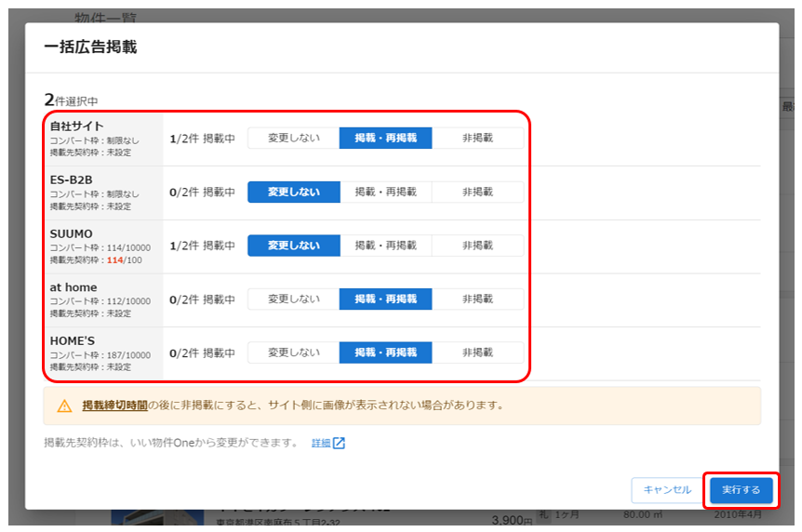Click the at home site name
Screen dimensions: 802x532
point(74,287)
